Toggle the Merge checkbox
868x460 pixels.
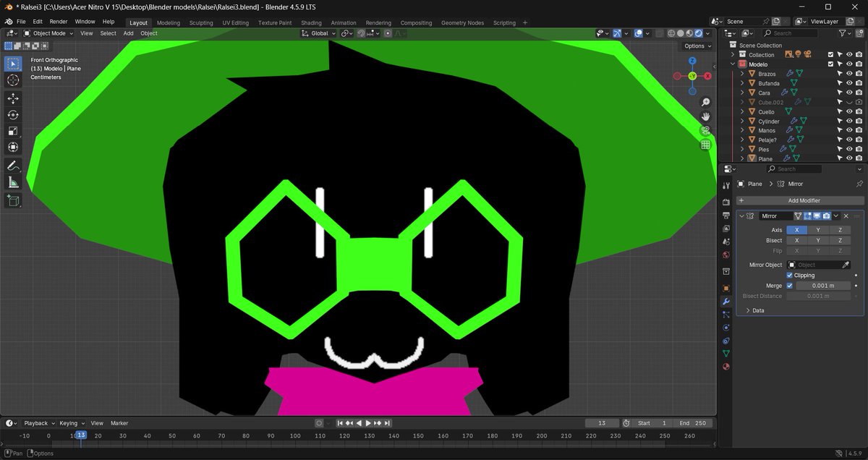[x=789, y=286]
